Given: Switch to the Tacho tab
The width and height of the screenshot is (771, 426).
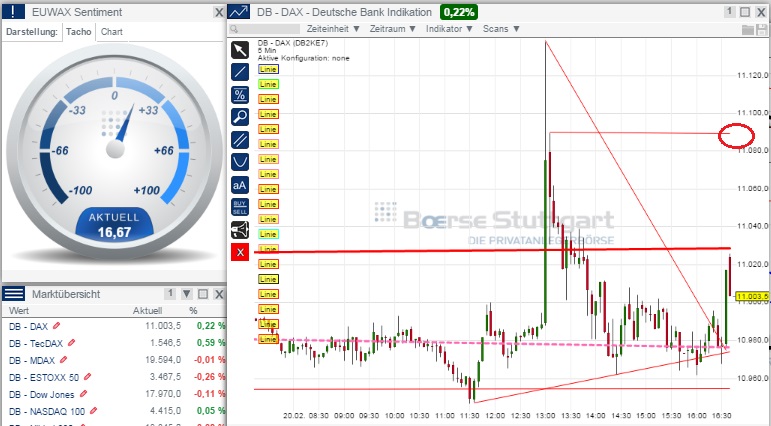Looking at the screenshot, I should pyautogui.click(x=79, y=32).
